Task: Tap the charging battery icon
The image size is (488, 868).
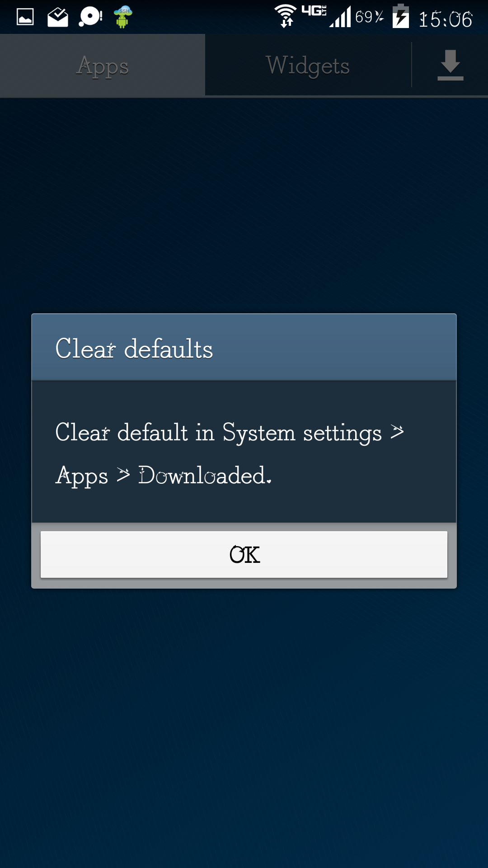Action: click(x=401, y=16)
